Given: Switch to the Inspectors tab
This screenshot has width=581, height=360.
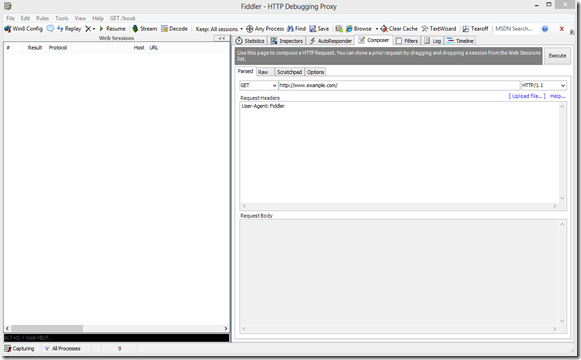Looking at the screenshot, I should click(x=287, y=41).
